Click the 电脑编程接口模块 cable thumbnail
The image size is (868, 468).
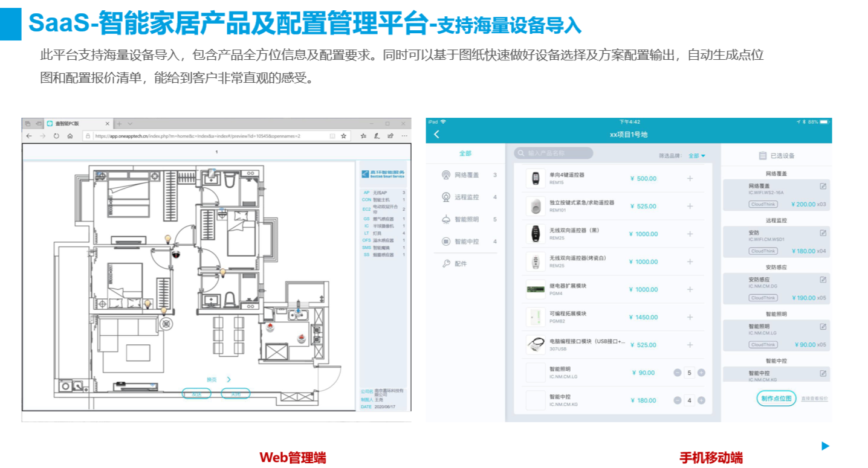point(536,345)
